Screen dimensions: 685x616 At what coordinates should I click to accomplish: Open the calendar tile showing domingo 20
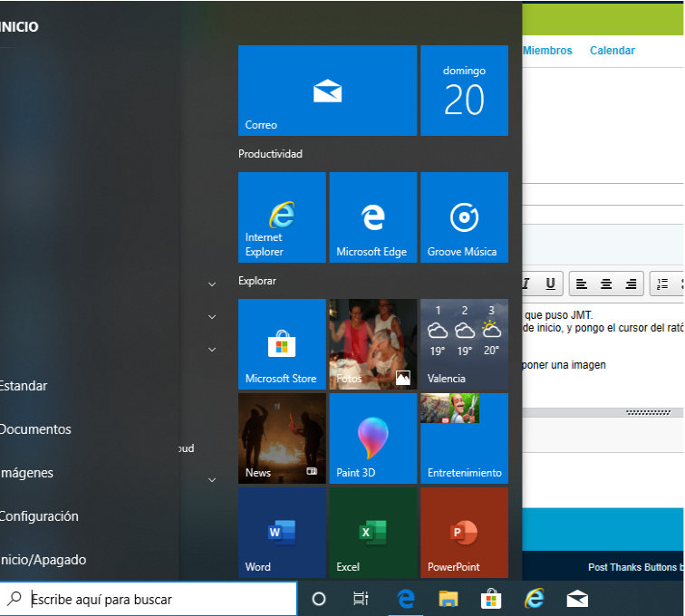click(464, 91)
